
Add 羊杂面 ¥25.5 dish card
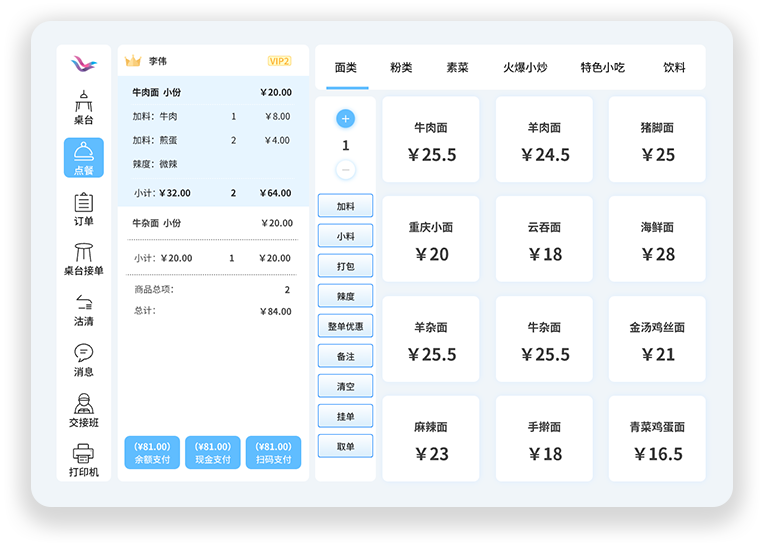[431, 339]
